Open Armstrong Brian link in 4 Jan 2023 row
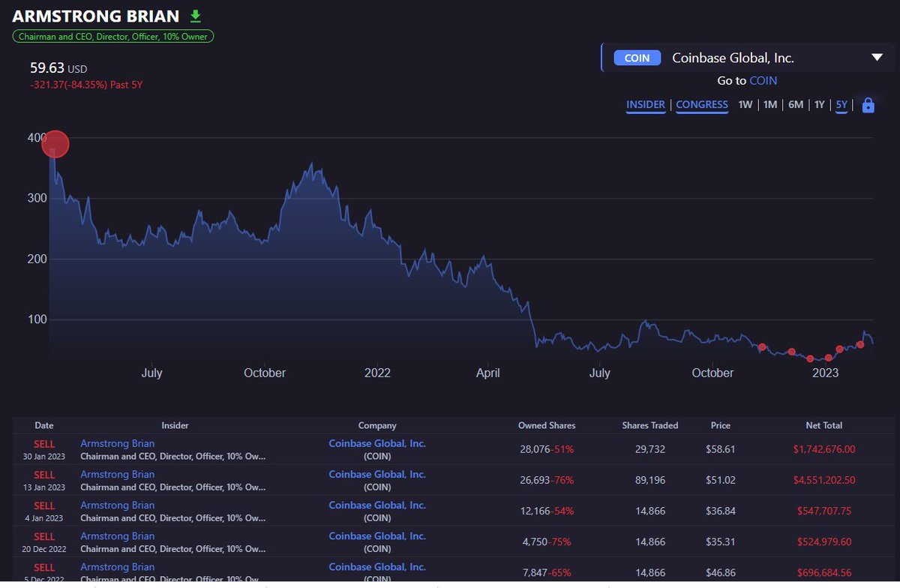900x588 pixels. (118, 505)
